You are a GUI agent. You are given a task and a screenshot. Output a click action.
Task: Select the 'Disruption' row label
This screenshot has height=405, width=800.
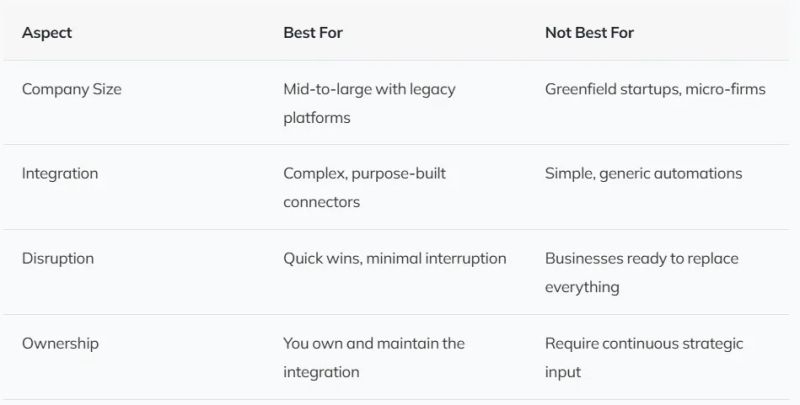coord(58,258)
